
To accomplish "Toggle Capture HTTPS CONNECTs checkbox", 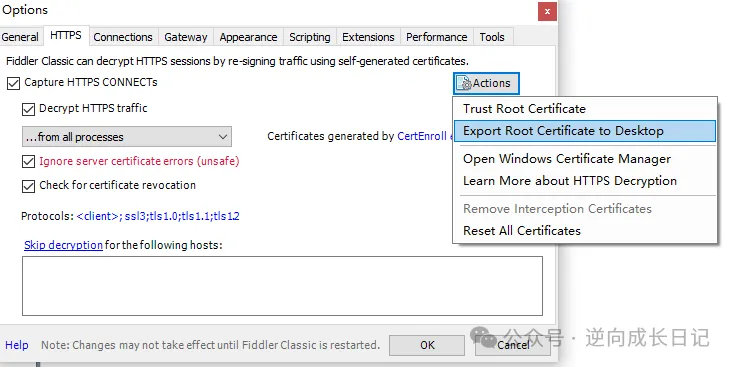I will (x=14, y=83).
